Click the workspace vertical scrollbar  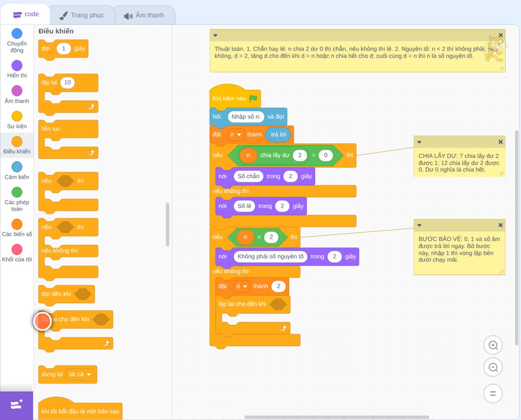(x=517, y=238)
